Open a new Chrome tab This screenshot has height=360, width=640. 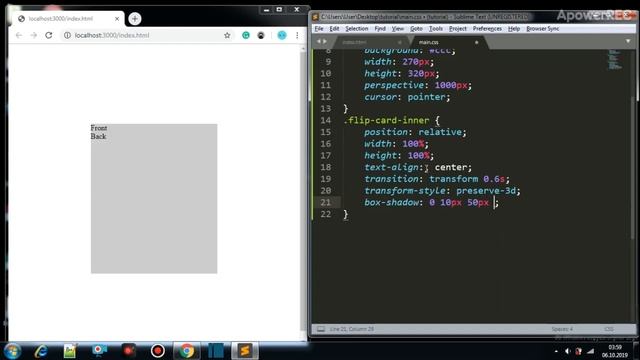135,19
